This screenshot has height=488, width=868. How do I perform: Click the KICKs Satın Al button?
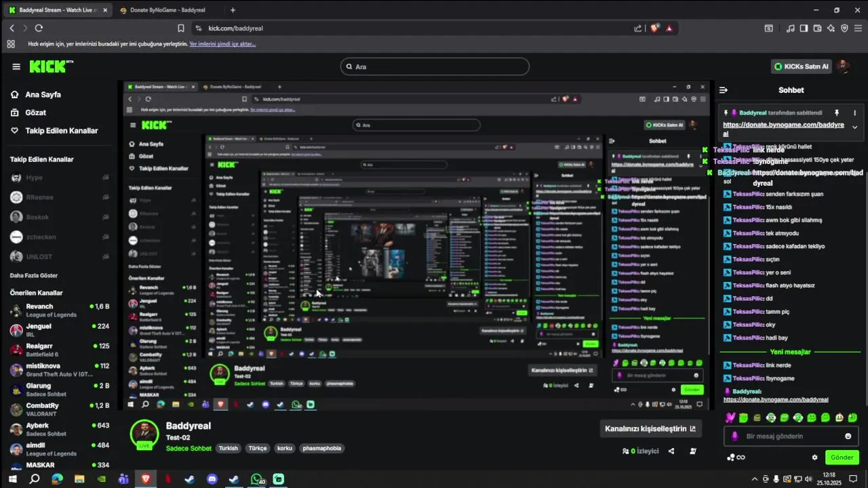[802, 66]
